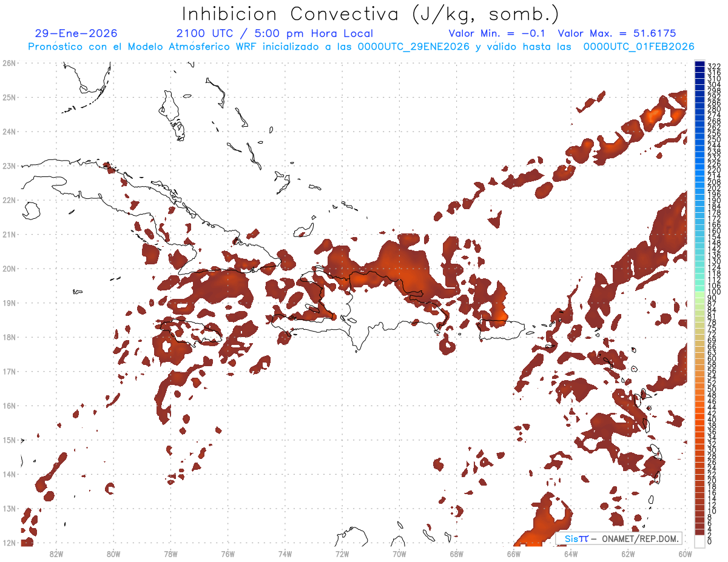Viewport: 728px width, 562px height.
Task: Click the 13N latitude label
Action: point(8,508)
